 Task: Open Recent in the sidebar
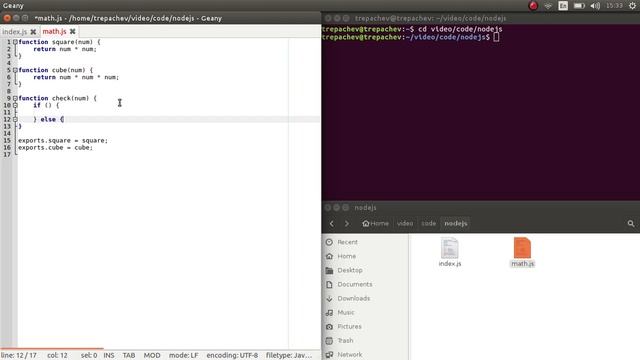pos(347,242)
